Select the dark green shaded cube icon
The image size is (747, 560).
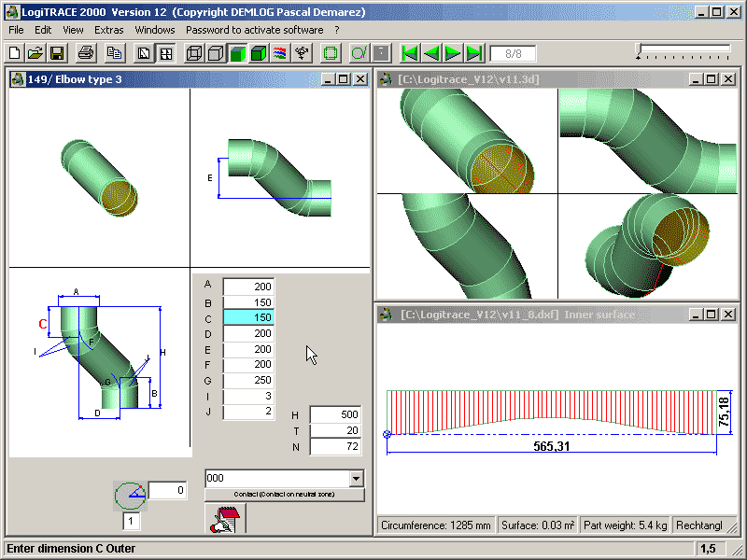(x=259, y=53)
